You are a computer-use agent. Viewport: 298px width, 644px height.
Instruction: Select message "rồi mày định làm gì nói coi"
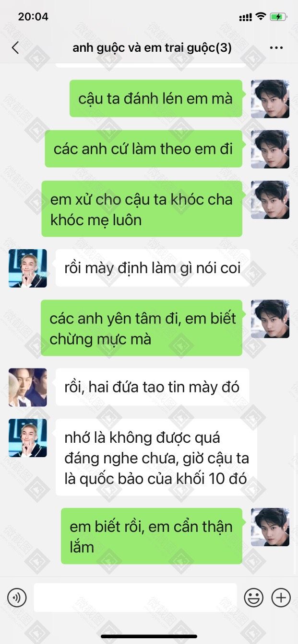click(153, 268)
